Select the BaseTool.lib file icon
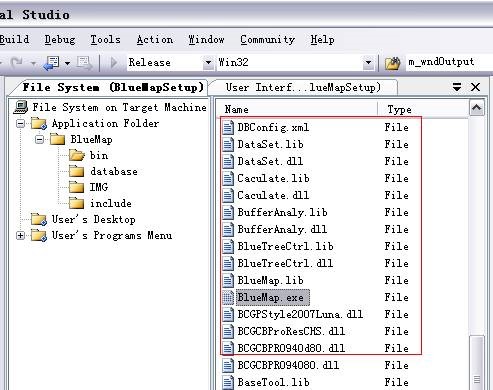 228,383
